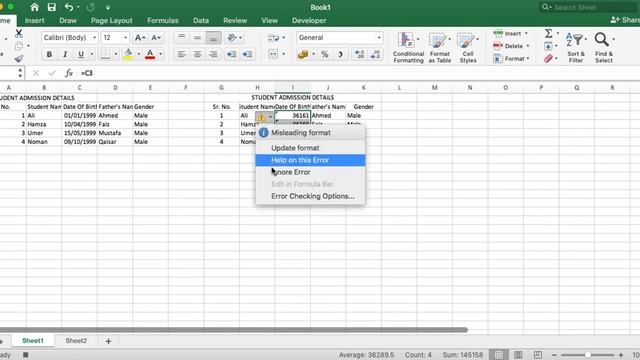Click the Redo arrow icon
640x360 pixels.
click(x=90, y=7)
